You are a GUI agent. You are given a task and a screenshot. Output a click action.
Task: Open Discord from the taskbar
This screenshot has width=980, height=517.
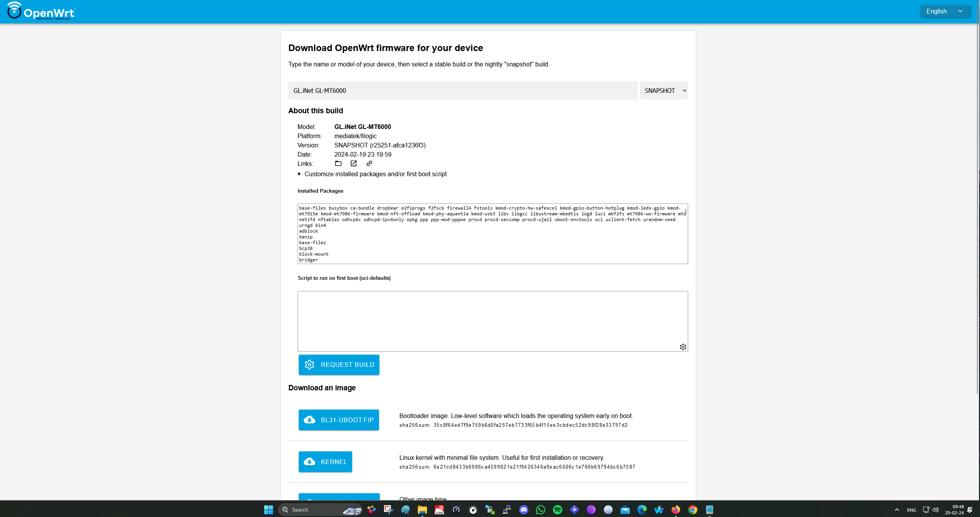click(x=524, y=510)
